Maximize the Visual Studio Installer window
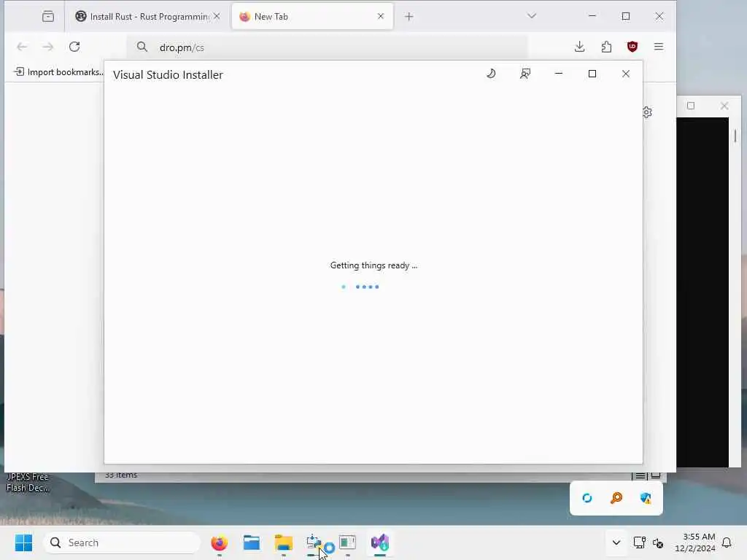 click(x=592, y=74)
